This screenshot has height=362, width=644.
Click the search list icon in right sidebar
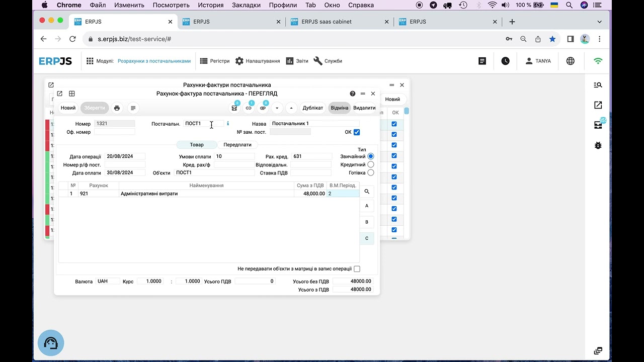[598, 85]
